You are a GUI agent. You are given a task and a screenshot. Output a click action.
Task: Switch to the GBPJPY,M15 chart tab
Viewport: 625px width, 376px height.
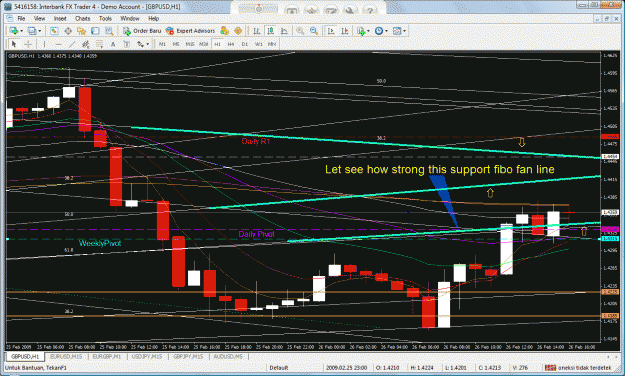[188, 356]
